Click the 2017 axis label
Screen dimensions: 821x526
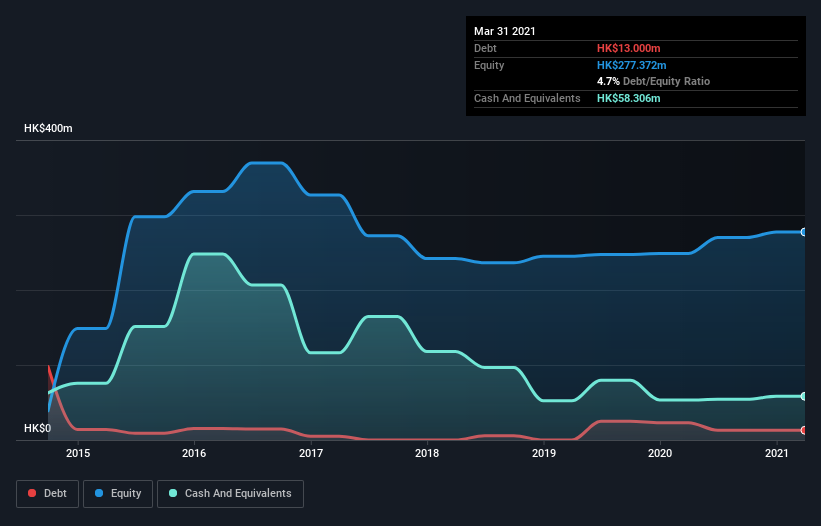tap(311, 453)
